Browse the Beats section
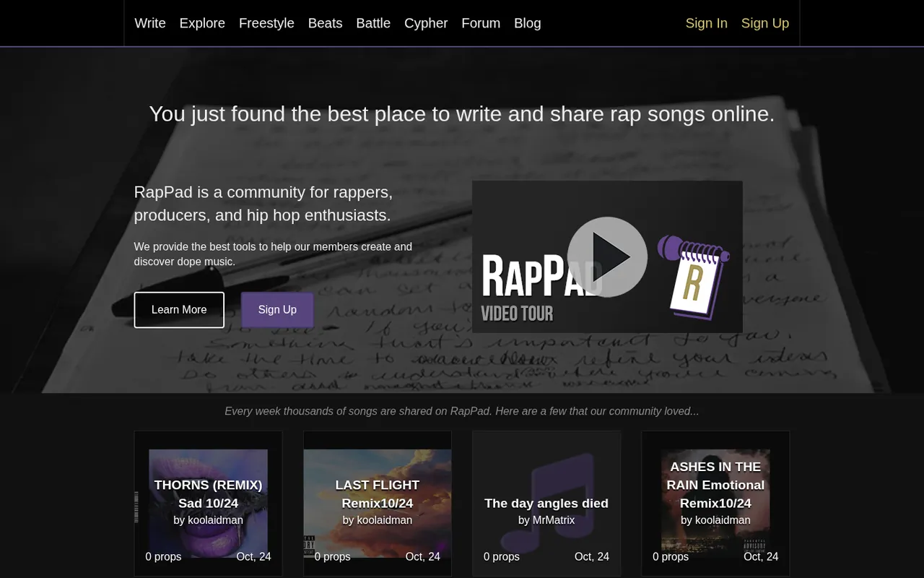This screenshot has width=924, height=578. tap(325, 23)
